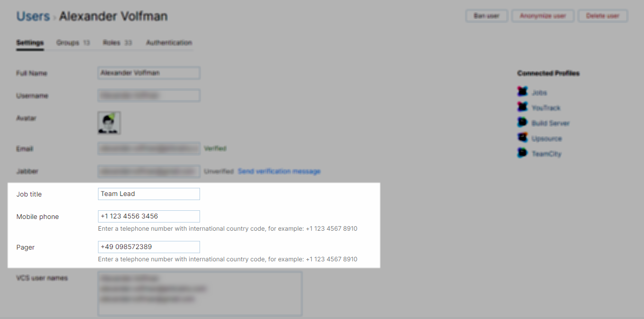Image resolution: width=644 pixels, height=319 pixels.
Task: Focus the Mobile phone field
Action: pos(149,216)
